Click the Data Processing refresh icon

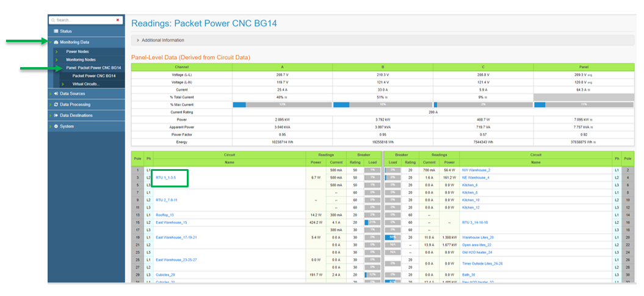[56, 104]
